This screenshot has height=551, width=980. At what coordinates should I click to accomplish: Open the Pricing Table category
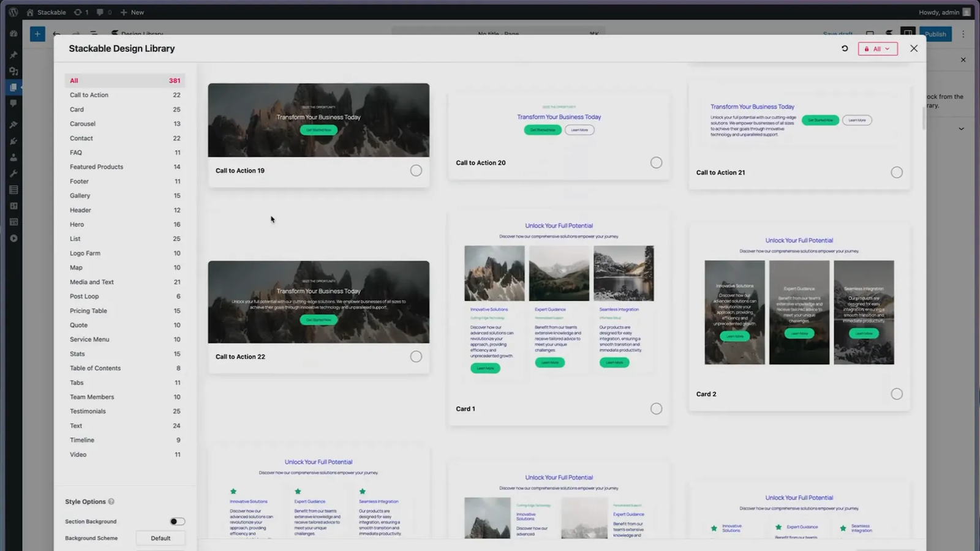(x=125, y=310)
